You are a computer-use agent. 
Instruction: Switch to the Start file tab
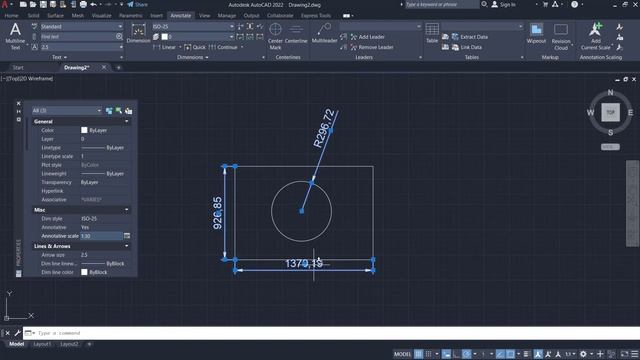point(18,67)
